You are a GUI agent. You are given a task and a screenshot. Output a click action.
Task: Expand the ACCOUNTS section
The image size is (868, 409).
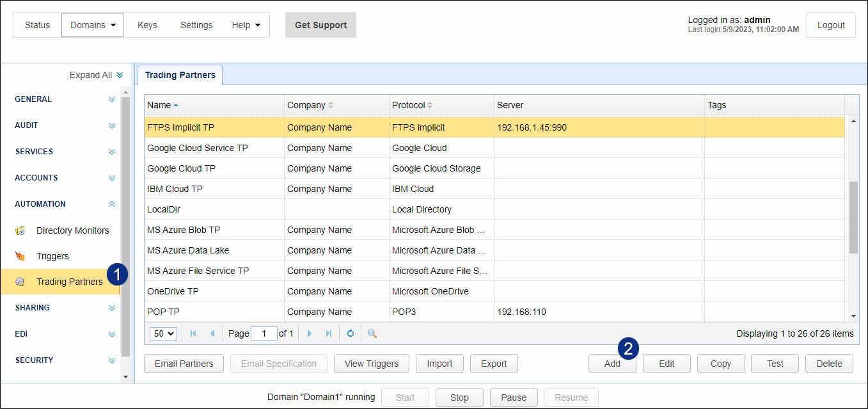(x=112, y=178)
